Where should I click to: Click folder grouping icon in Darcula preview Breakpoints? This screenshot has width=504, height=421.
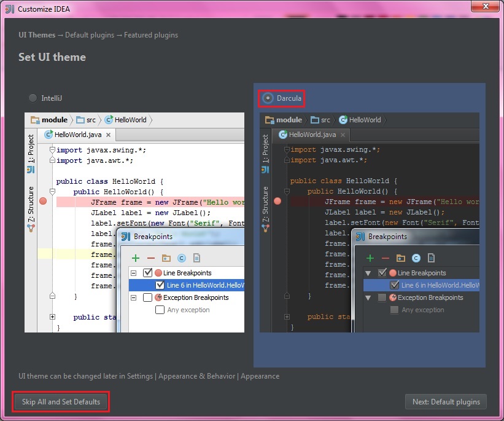click(x=401, y=258)
